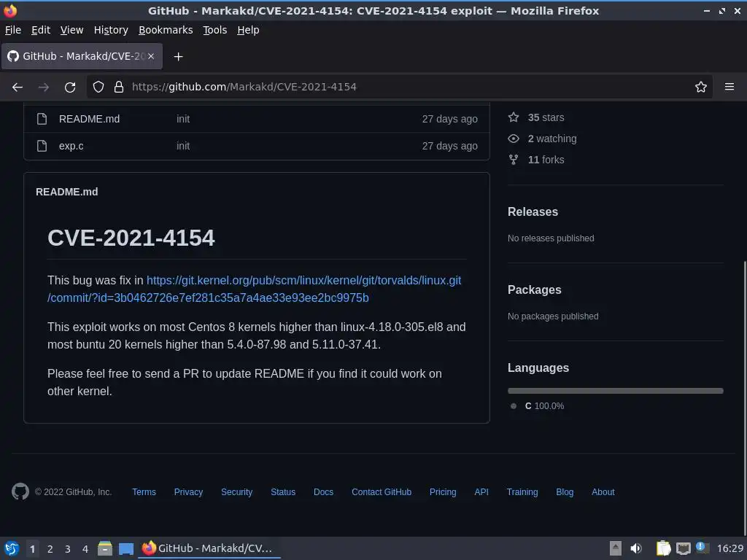Open the About footer link
The image size is (747, 560).
pos(603,492)
